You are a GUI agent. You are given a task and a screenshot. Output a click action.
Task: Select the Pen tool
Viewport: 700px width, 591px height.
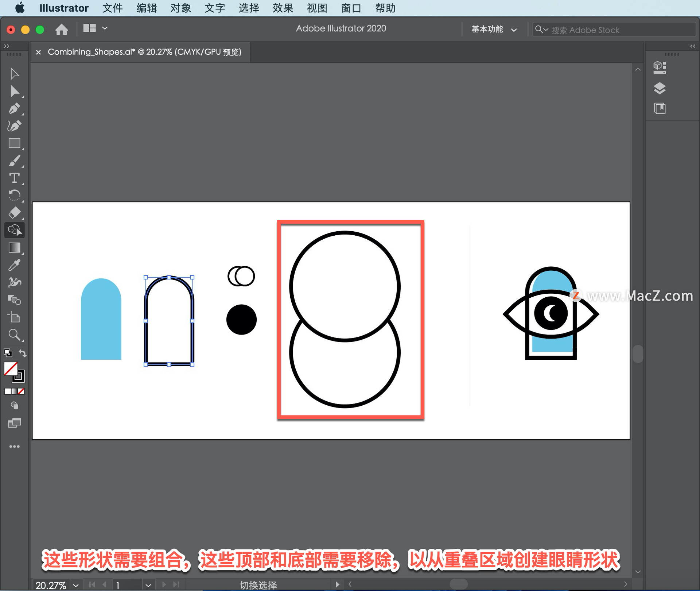15,108
